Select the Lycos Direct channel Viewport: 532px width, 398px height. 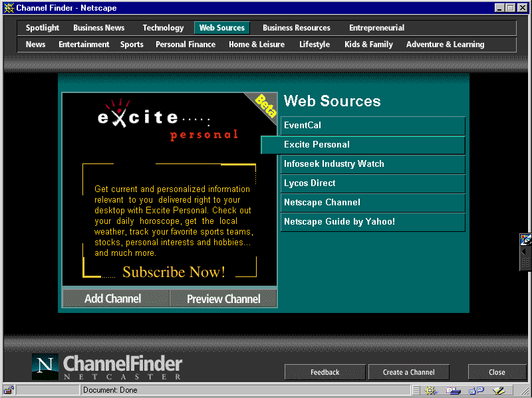point(373,183)
